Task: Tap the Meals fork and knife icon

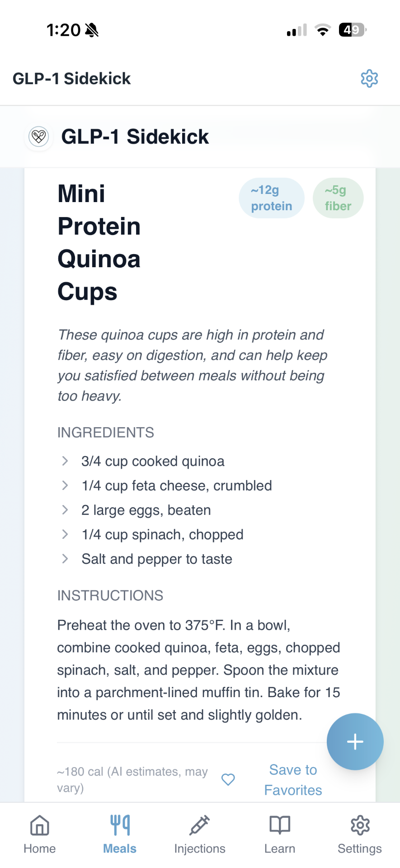Action: coord(120,826)
